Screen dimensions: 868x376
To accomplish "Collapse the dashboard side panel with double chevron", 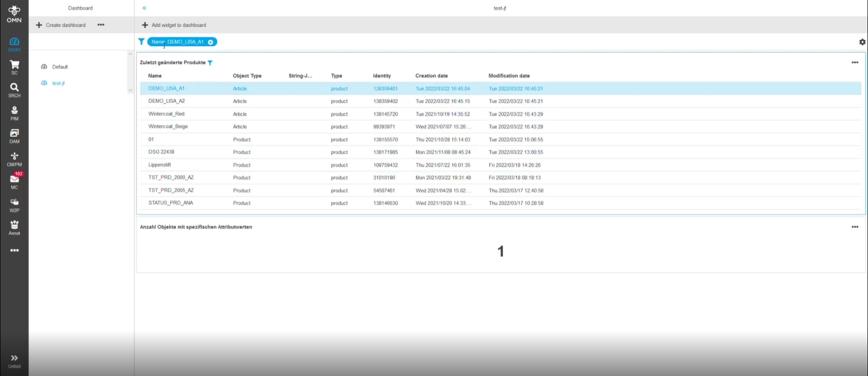I will pyautogui.click(x=144, y=8).
